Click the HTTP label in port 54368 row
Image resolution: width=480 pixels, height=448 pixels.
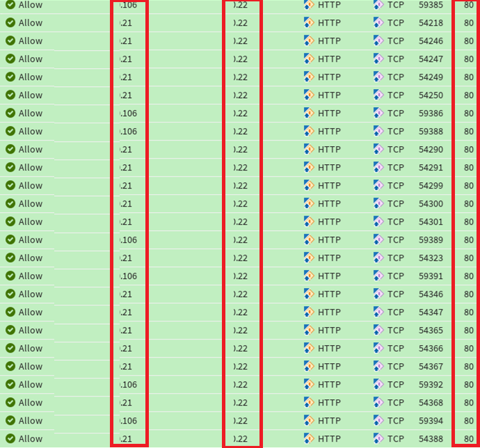pyautogui.click(x=329, y=403)
